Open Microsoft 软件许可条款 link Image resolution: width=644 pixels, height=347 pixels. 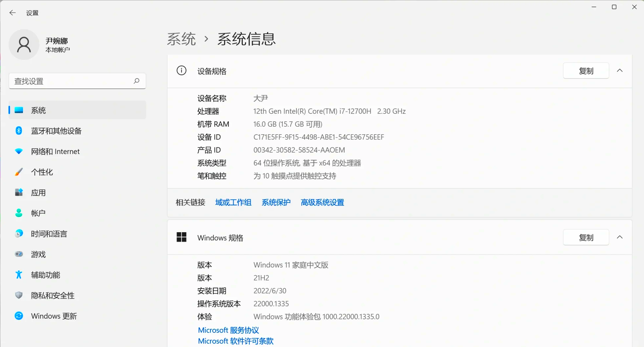(x=236, y=341)
